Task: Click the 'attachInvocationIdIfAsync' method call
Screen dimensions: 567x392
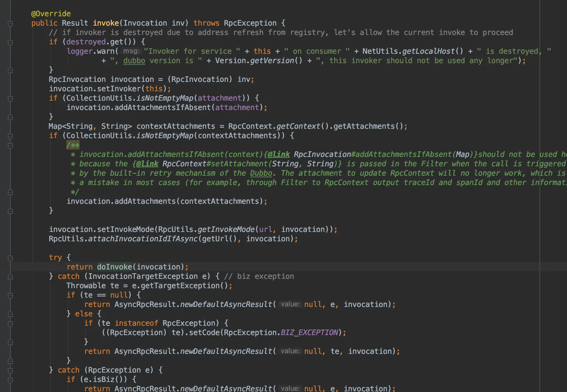Action: pos(143,239)
